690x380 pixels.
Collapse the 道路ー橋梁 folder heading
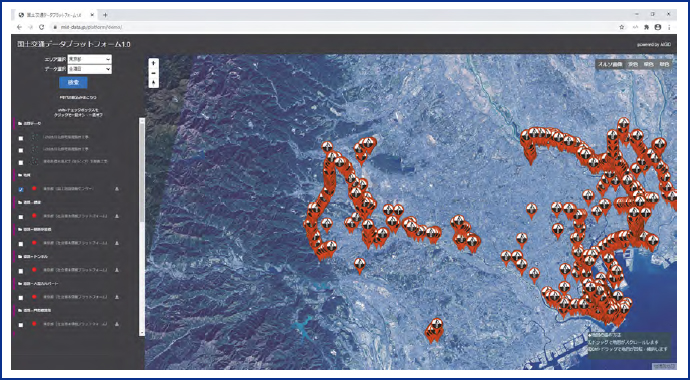pyautogui.click(x=29, y=202)
